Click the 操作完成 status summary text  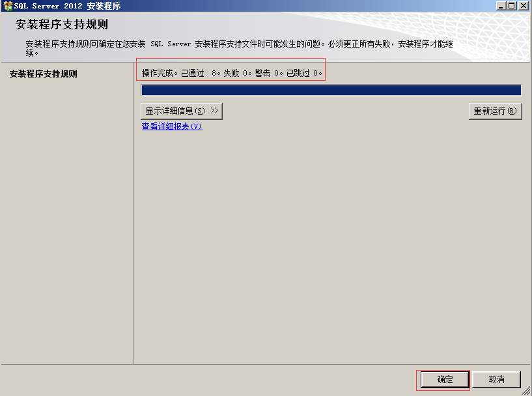coord(160,74)
